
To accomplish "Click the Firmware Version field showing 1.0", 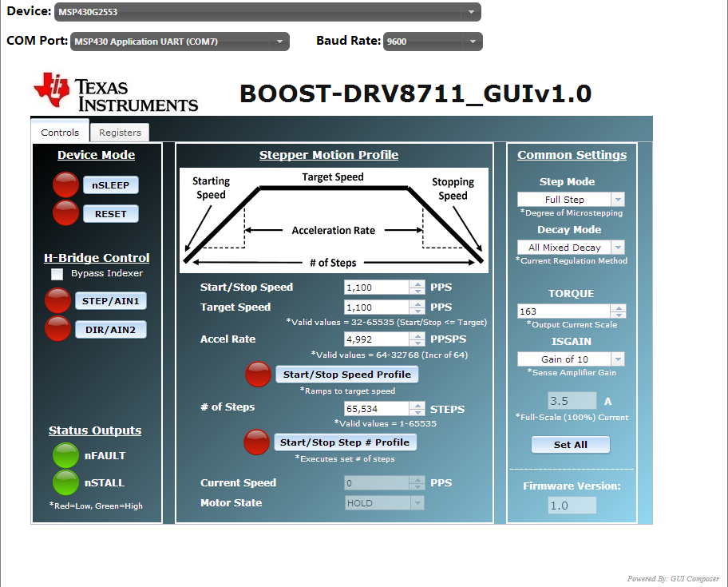I will (572, 506).
